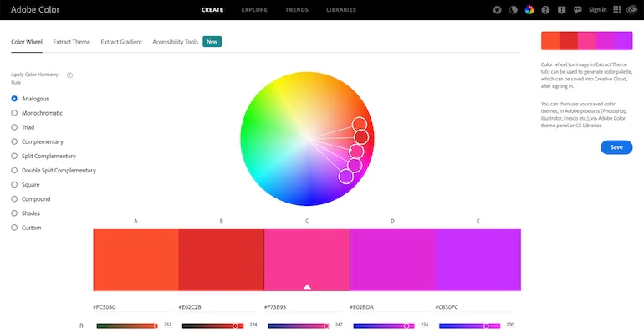This screenshot has width=644, height=334.
Task: Select the Analogous harmony rule
Action: (x=14, y=99)
